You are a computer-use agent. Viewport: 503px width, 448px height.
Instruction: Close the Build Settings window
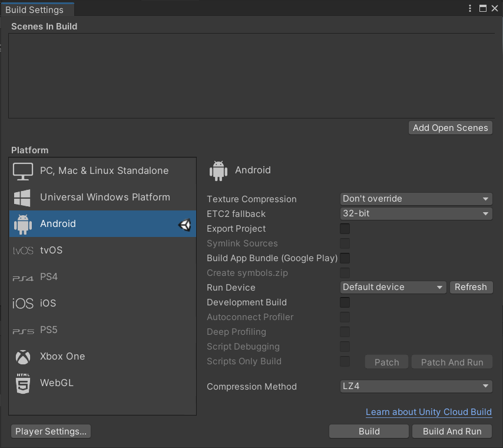coord(495,8)
